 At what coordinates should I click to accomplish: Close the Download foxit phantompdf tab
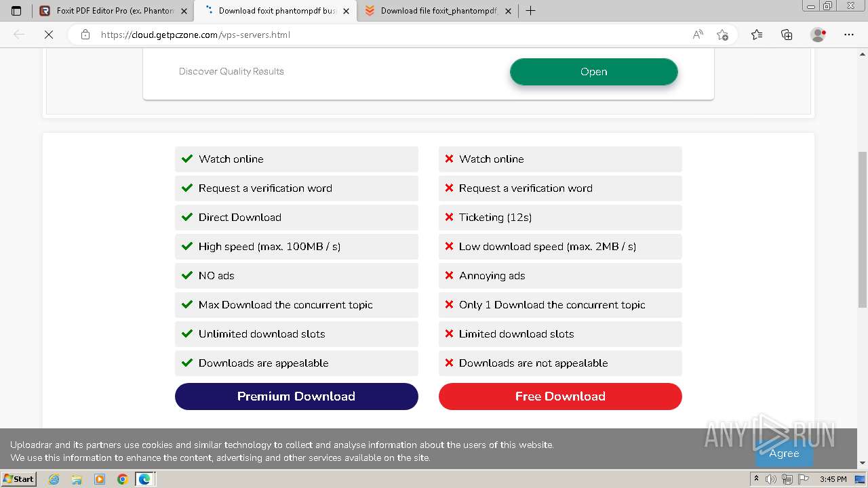pyautogui.click(x=346, y=11)
